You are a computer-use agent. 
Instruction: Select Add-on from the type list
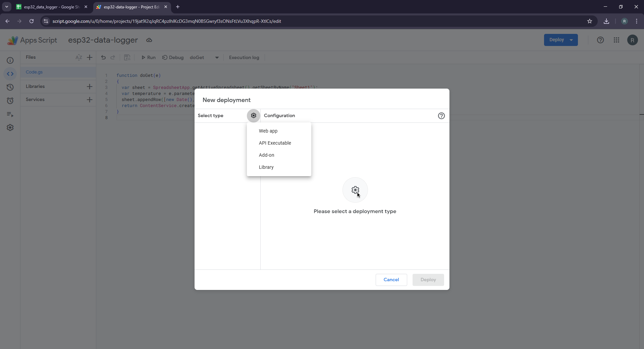pos(266,155)
